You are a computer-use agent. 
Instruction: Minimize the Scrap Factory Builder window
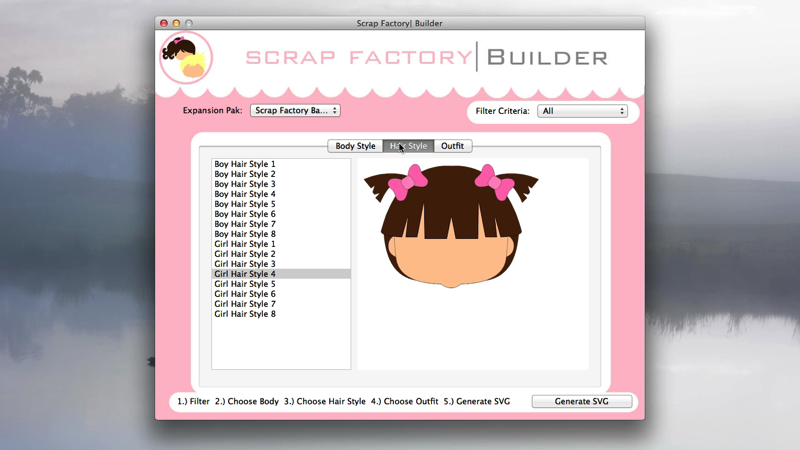[x=177, y=23]
